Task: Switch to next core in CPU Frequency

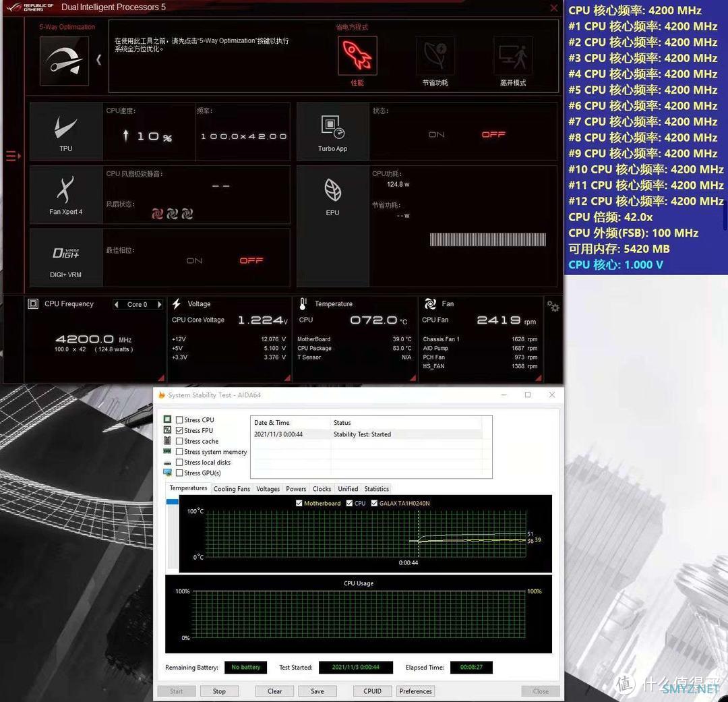Action: 159,304
